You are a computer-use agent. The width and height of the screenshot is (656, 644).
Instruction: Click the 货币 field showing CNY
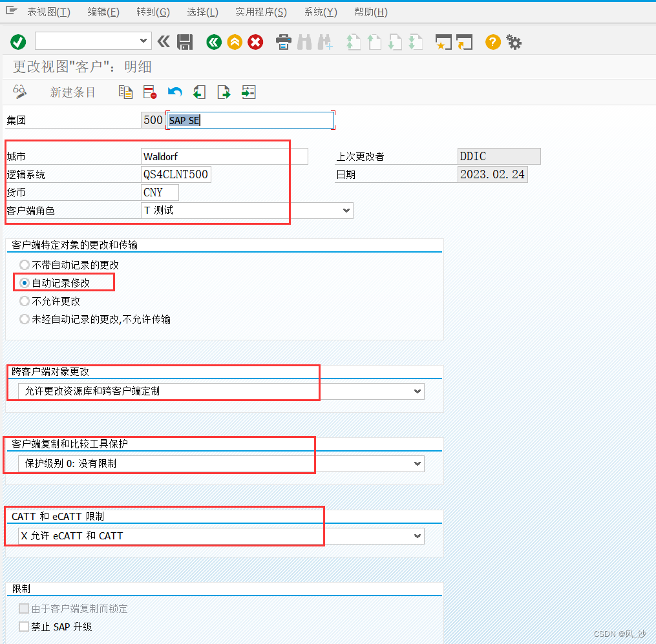[160, 192]
